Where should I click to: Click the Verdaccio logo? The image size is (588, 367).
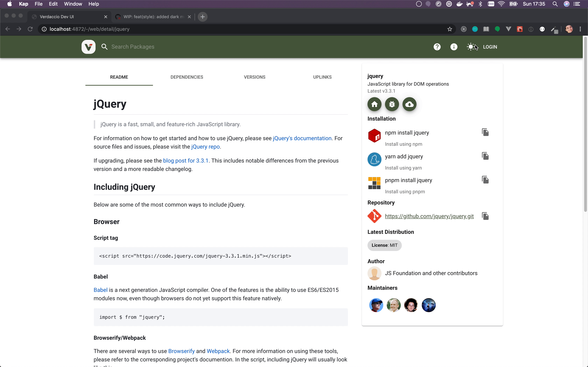coord(88,47)
